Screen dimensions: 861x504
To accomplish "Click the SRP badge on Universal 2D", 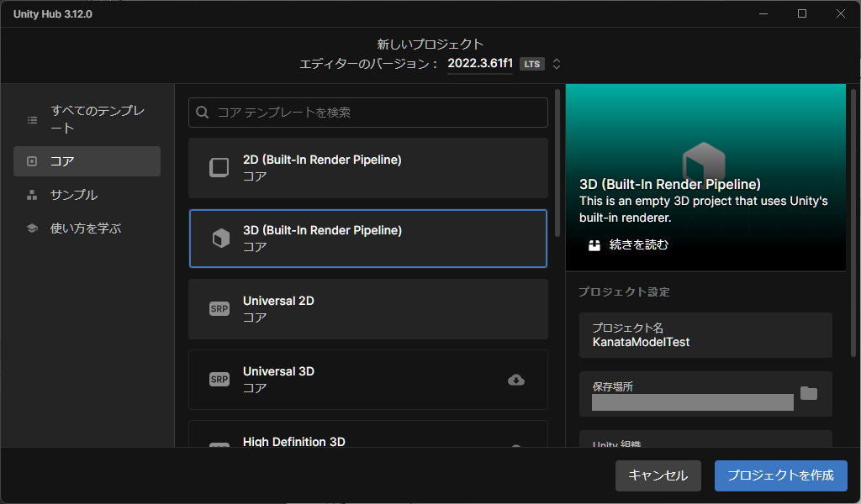I will coord(219,309).
